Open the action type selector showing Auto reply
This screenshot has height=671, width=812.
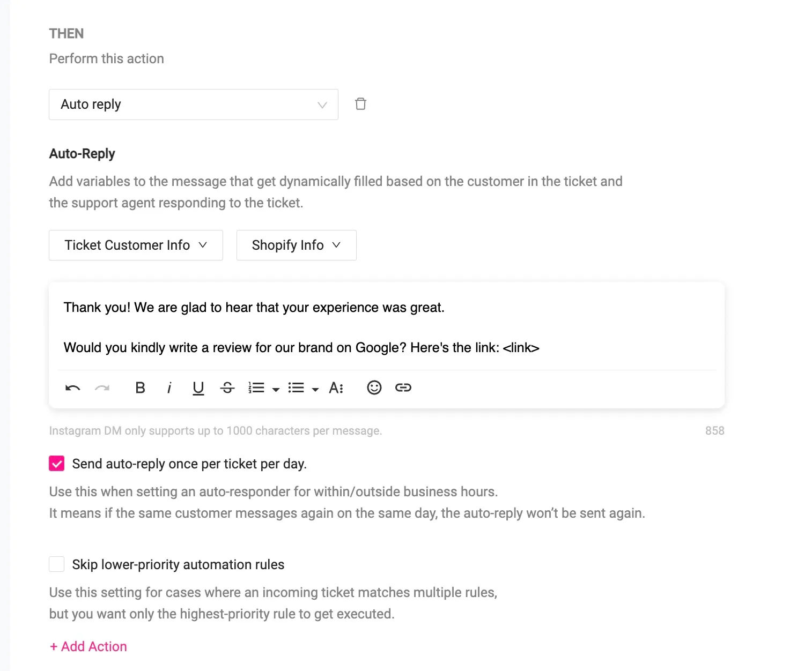[193, 104]
